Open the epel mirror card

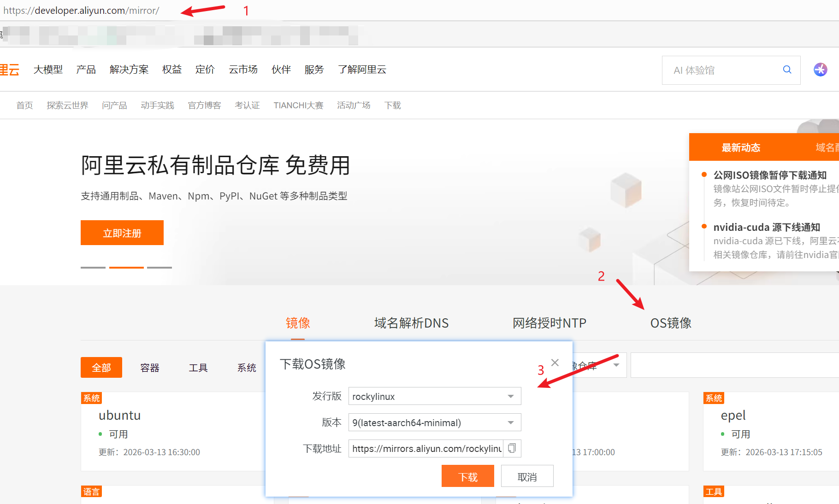[x=771, y=431]
